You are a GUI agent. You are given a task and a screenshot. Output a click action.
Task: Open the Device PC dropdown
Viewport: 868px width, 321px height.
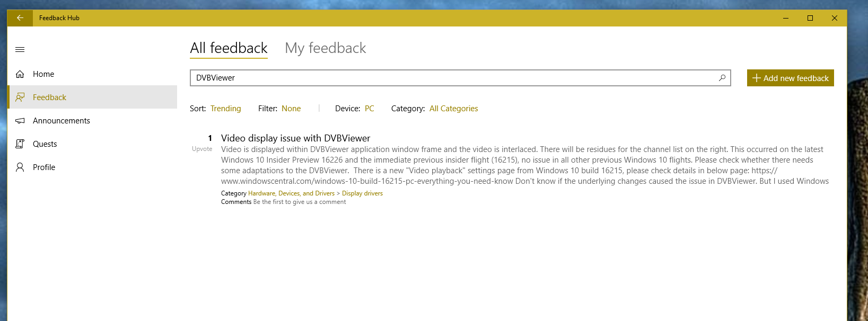(x=370, y=109)
